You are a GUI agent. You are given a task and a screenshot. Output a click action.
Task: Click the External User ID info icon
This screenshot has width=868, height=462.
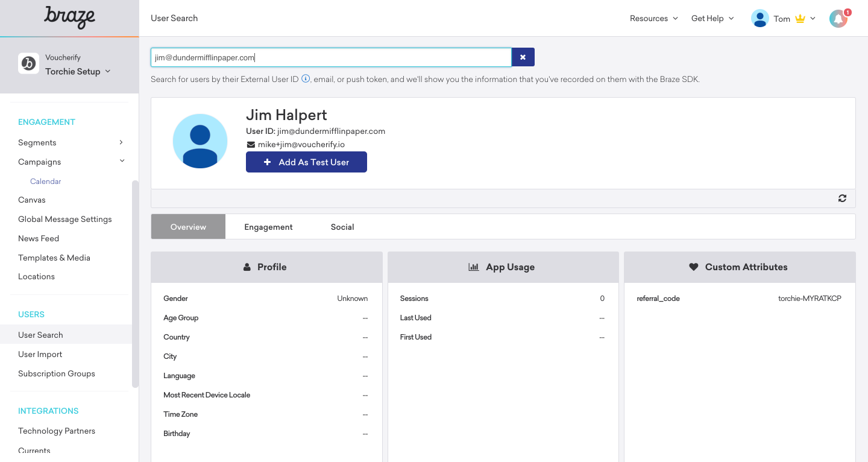pos(306,79)
